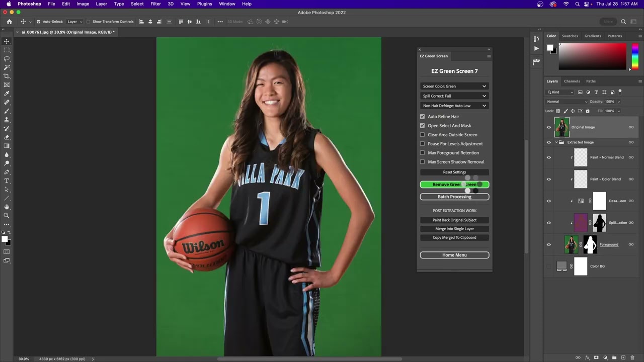Go to Photoshop Home screen icon
The height and width of the screenshot is (362, 644).
[x=9, y=22]
